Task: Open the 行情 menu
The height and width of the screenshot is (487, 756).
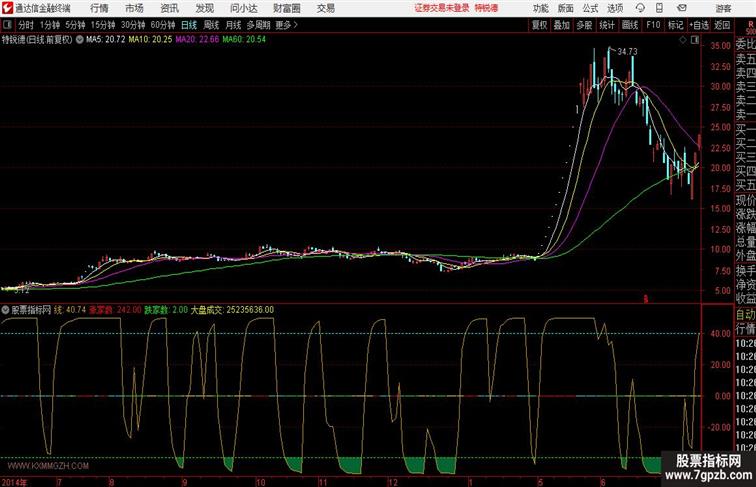Action: pos(99,8)
